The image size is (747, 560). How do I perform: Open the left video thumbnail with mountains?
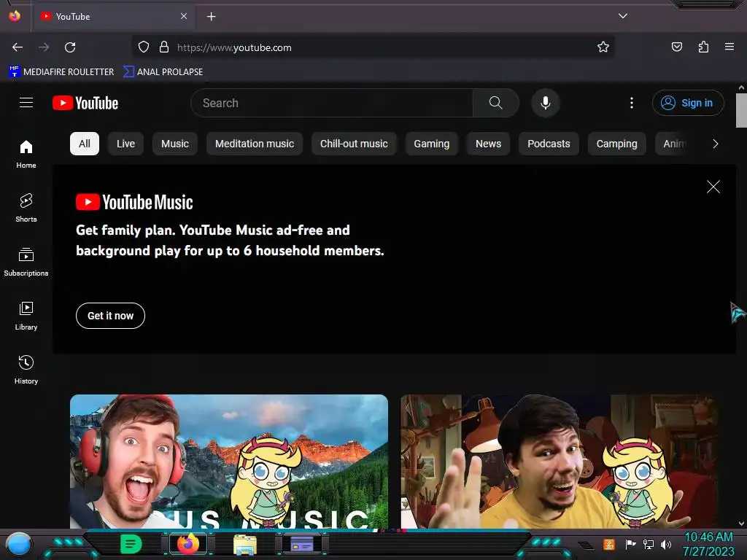pos(229,461)
